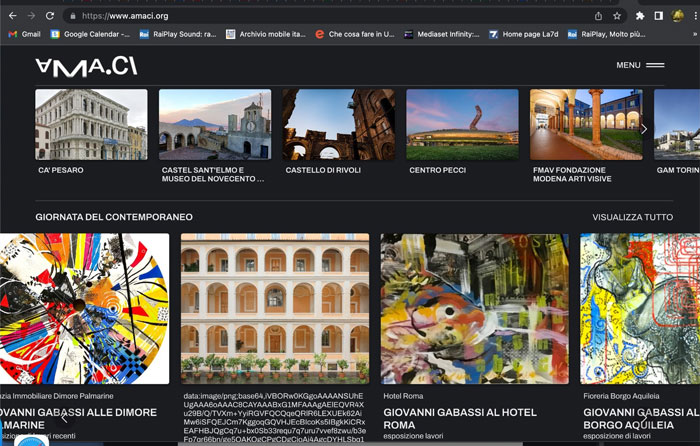This screenshot has width=700, height=446.
Task: Open the GAM Torino thumbnail
Action: [x=677, y=125]
